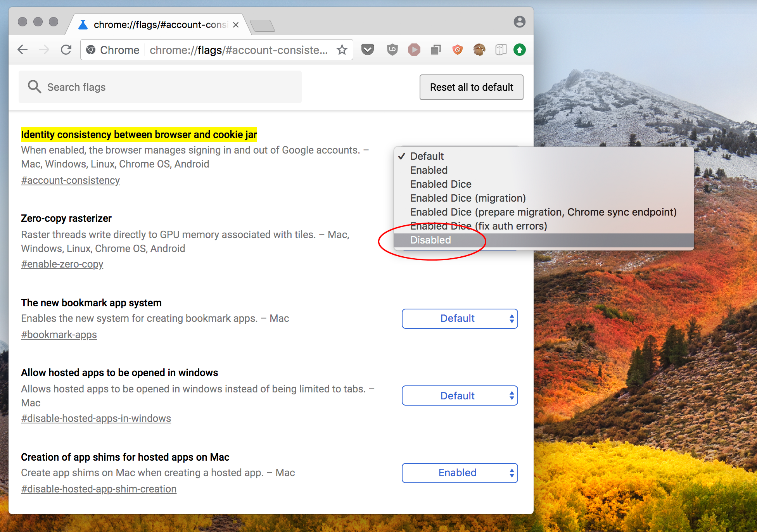Open the bookmark app system Default dropdown
Image resolution: width=757 pixels, height=532 pixels.
pyautogui.click(x=460, y=318)
